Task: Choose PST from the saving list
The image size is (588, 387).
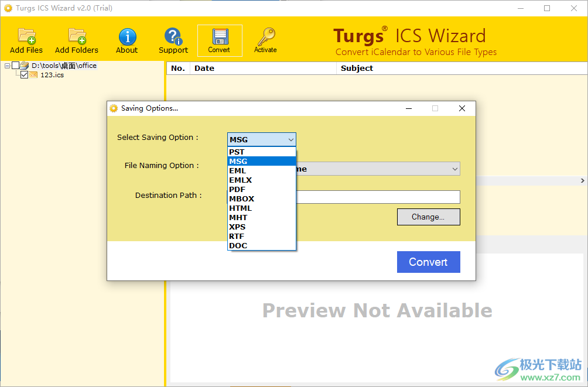Action: (262, 152)
